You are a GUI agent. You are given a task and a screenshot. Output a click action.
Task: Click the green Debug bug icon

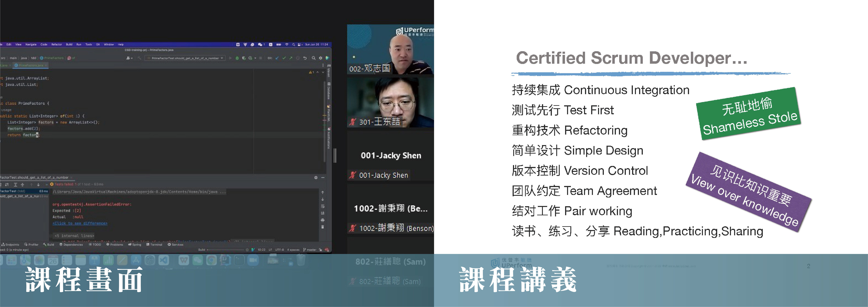[x=237, y=58]
